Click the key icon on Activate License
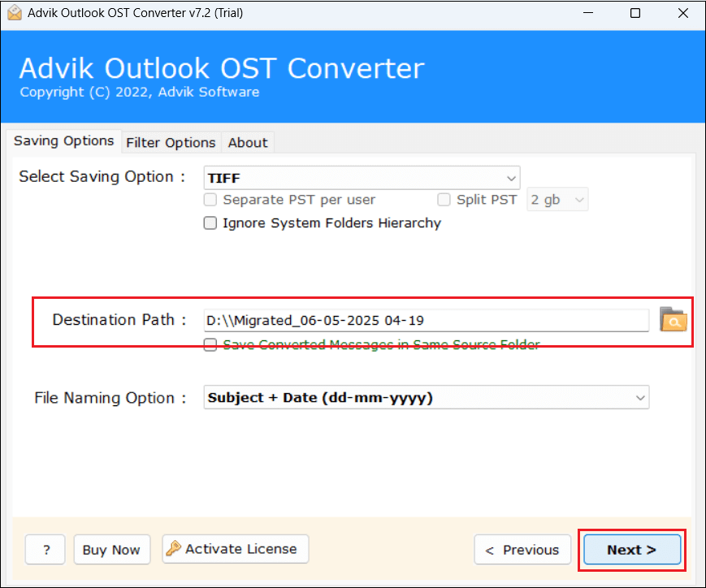 pyautogui.click(x=173, y=548)
